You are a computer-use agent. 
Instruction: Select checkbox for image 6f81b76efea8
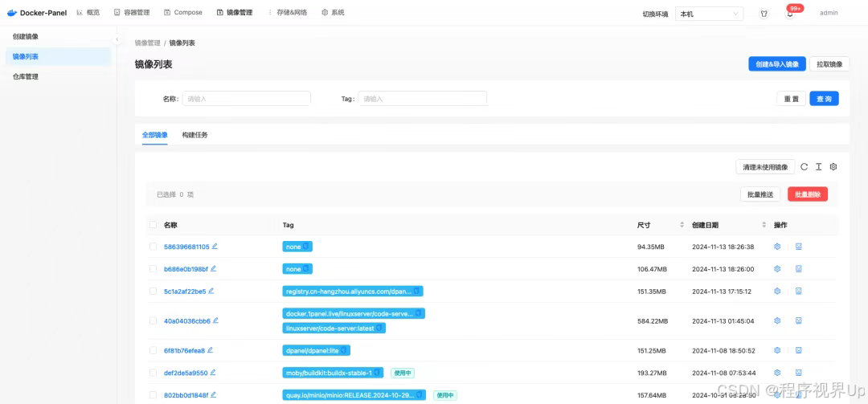pos(153,350)
